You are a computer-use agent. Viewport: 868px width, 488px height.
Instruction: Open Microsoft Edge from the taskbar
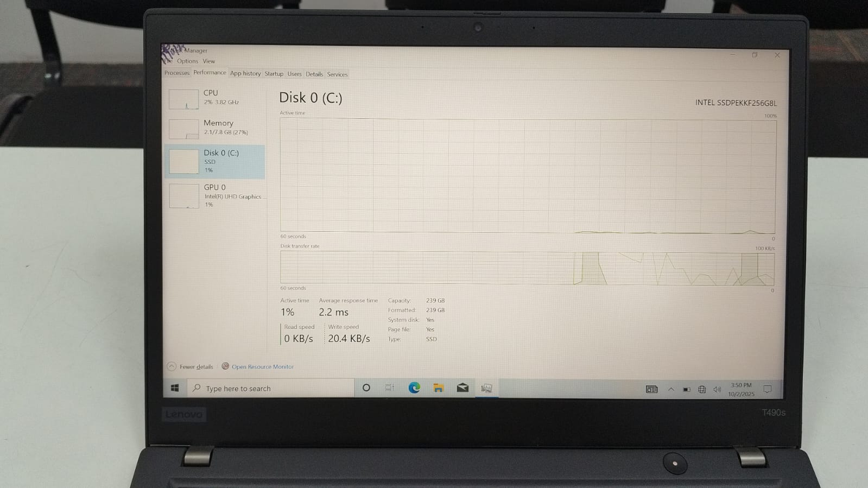414,388
